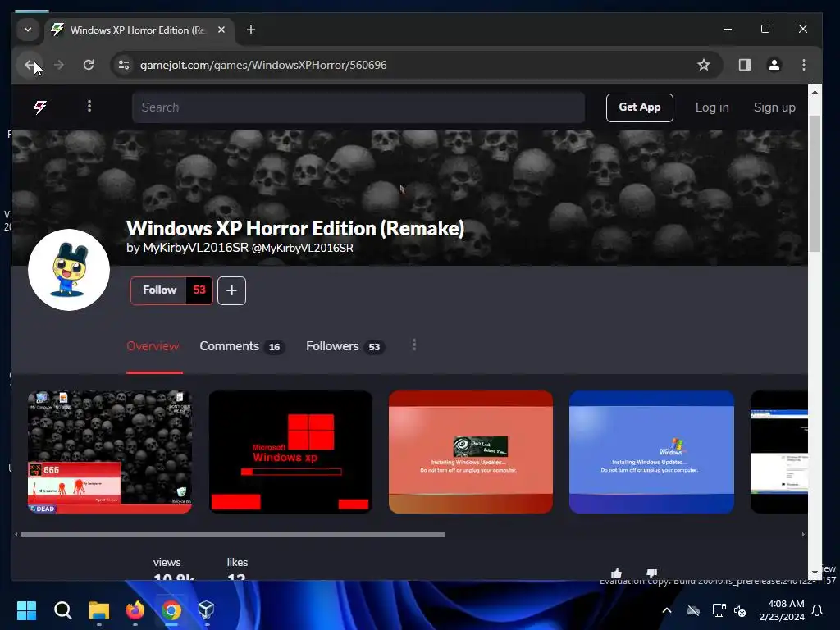Select the Overview tab
The height and width of the screenshot is (630, 840).
pos(153,346)
